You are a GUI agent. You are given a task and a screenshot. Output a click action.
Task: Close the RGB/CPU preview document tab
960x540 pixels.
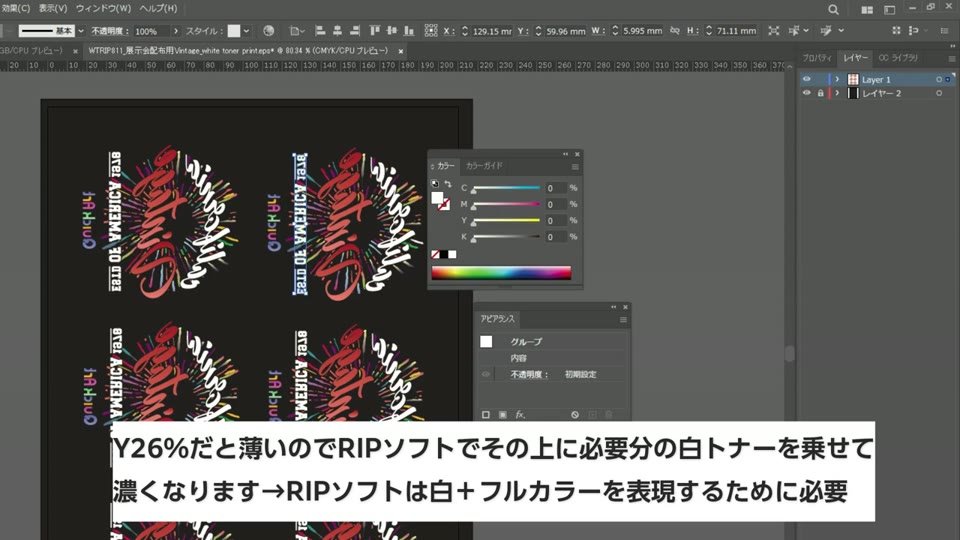click(x=75, y=51)
